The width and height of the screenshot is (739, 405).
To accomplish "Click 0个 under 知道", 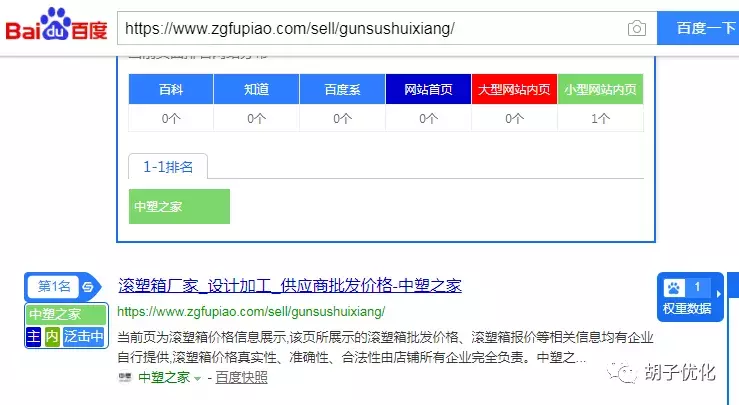I will [x=256, y=118].
